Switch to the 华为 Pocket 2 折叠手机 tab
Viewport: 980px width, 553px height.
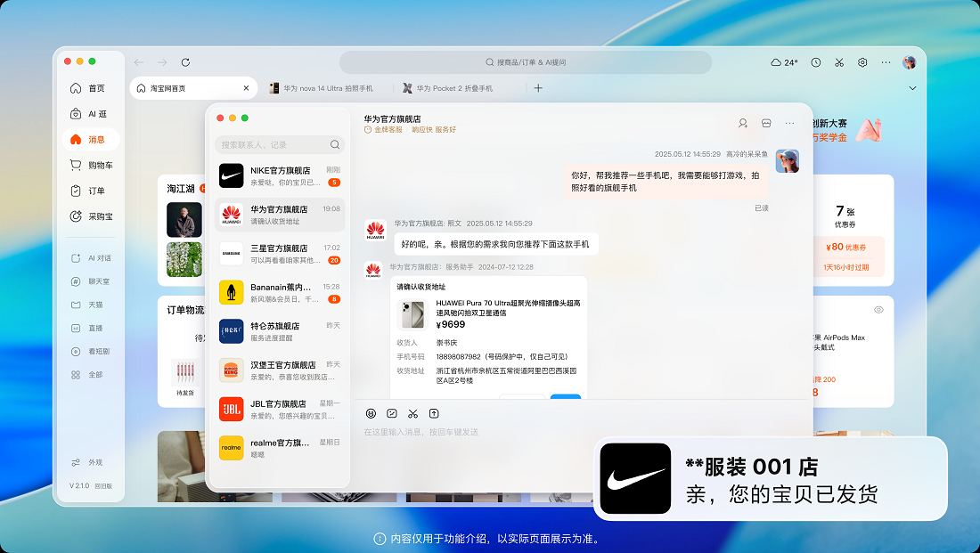tap(453, 88)
